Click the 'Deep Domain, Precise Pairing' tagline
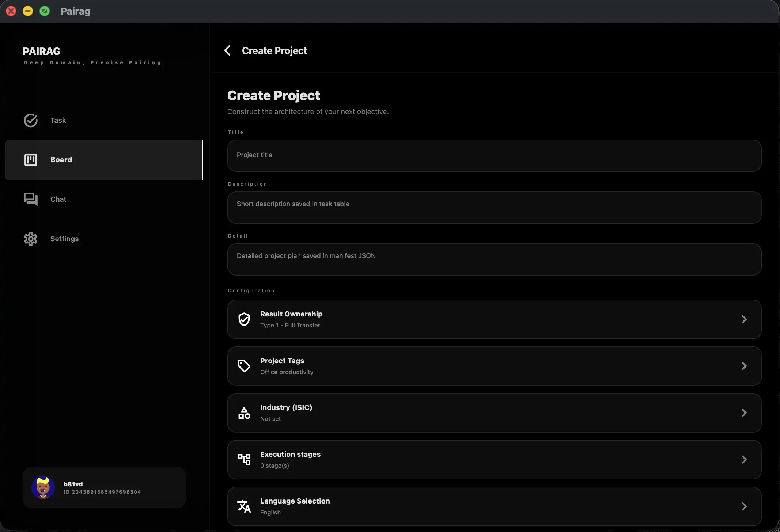The height and width of the screenshot is (532, 780). (92, 63)
